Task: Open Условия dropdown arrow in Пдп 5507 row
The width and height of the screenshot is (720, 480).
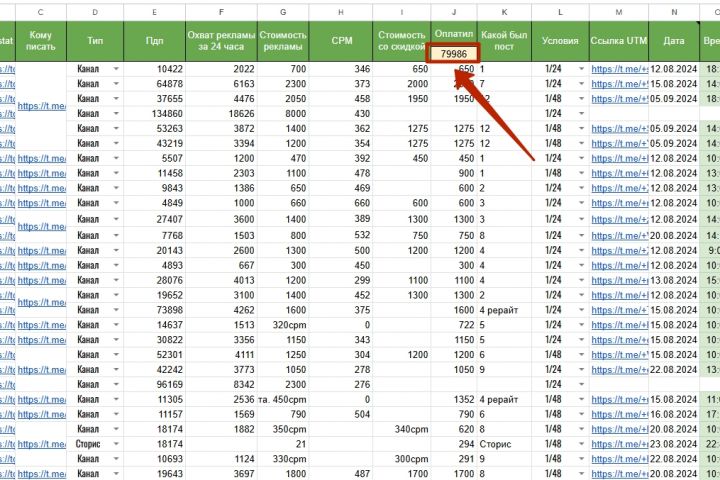Action: [581, 158]
